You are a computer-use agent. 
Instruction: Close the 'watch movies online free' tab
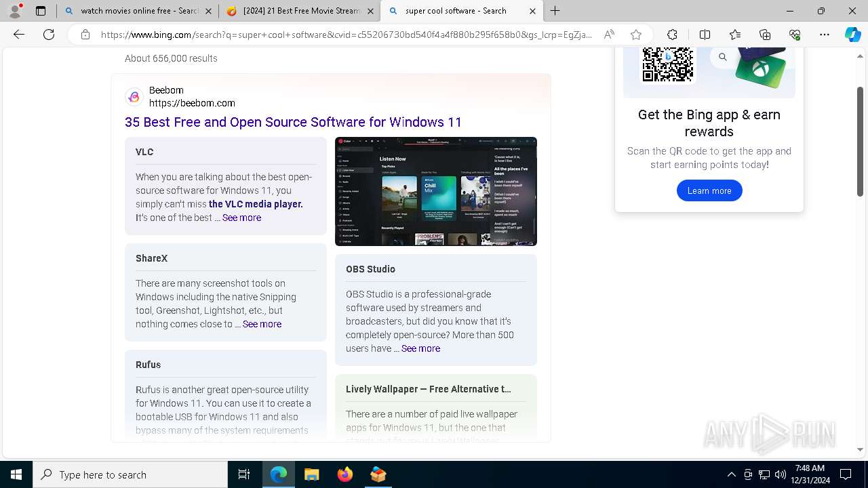(x=208, y=11)
